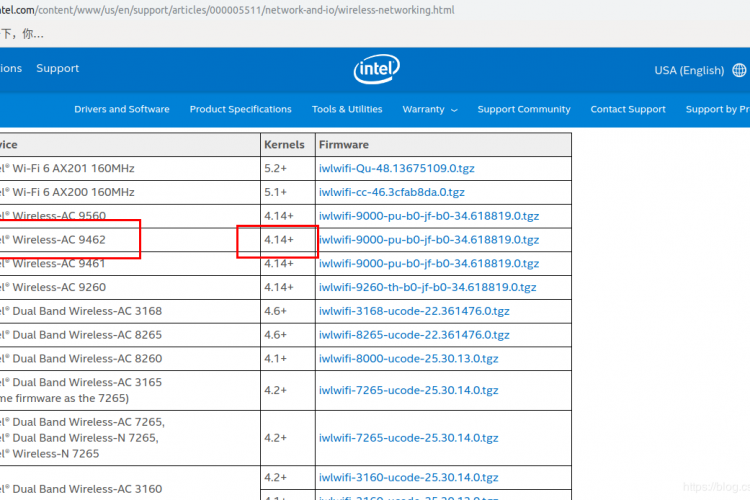Select the 5.2+ kernel value
The height and width of the screenshot is (500, 750).
[x=276, y=168]
